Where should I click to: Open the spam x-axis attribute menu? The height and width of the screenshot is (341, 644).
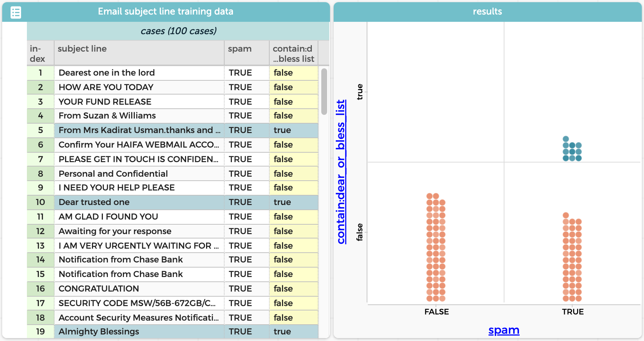[x=504, y=330]
